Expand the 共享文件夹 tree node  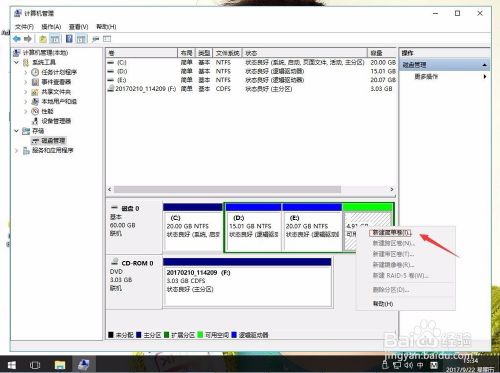[x=26, y=92]
